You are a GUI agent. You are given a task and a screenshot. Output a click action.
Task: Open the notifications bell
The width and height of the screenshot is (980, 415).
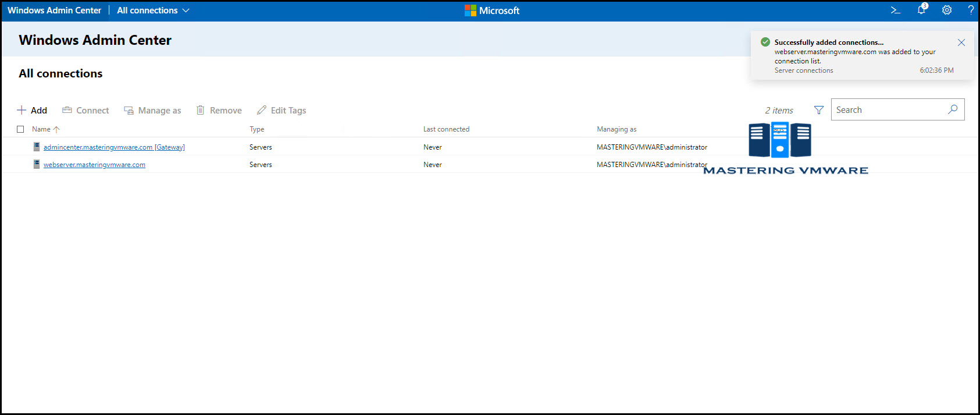[922, 10]
